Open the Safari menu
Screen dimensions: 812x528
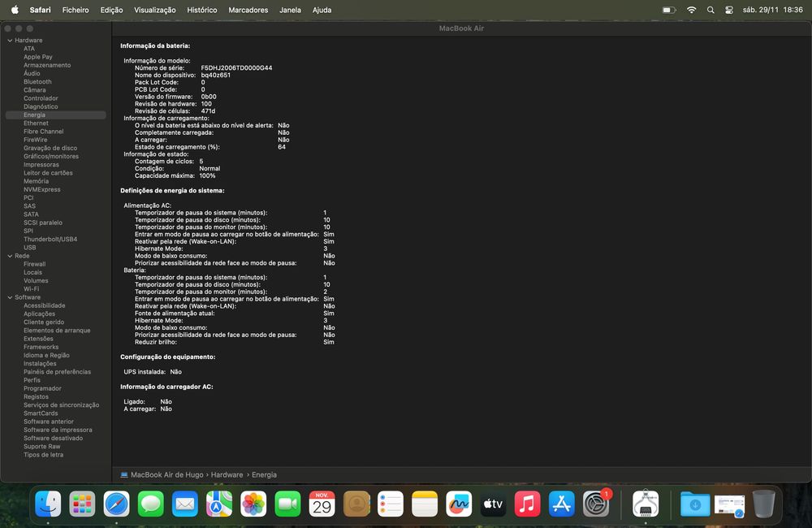tap(41, 10)
